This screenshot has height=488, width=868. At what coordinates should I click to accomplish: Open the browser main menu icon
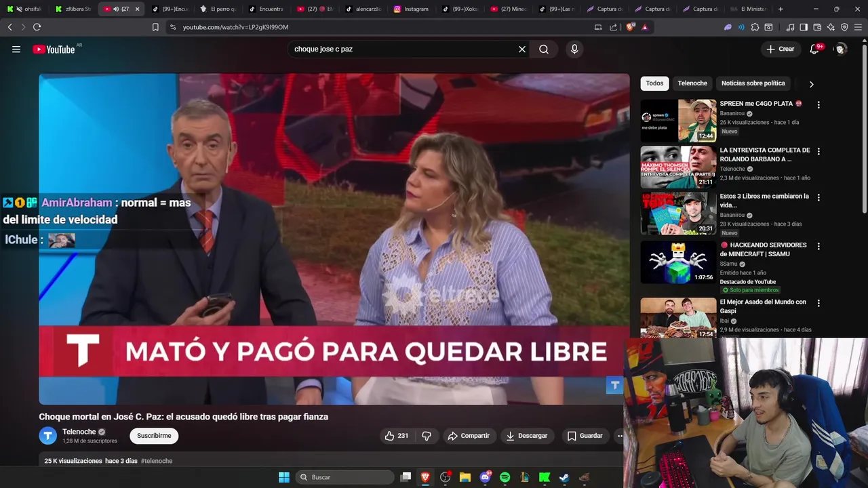(x=858, y=27)
